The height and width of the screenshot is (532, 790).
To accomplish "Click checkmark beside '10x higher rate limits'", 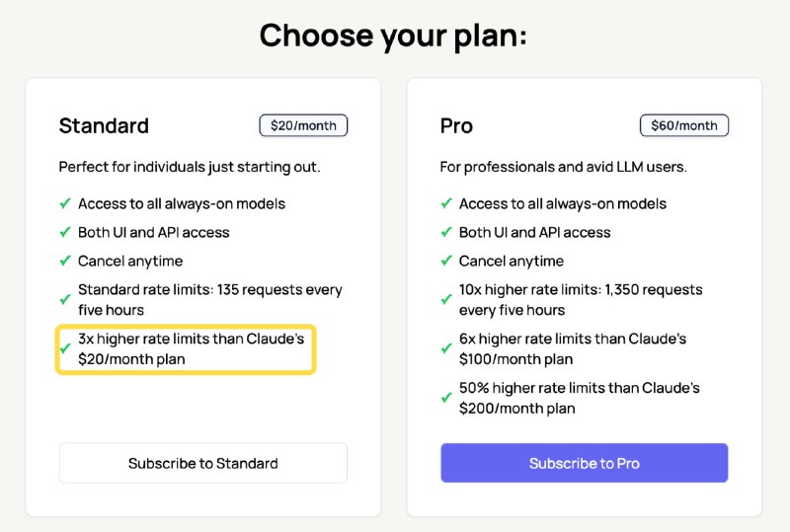I will (x=446, y=299).
